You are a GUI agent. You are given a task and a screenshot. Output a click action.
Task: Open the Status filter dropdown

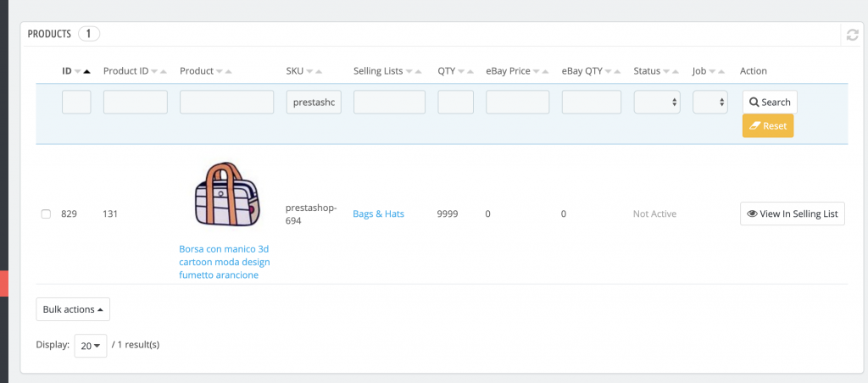657,103
